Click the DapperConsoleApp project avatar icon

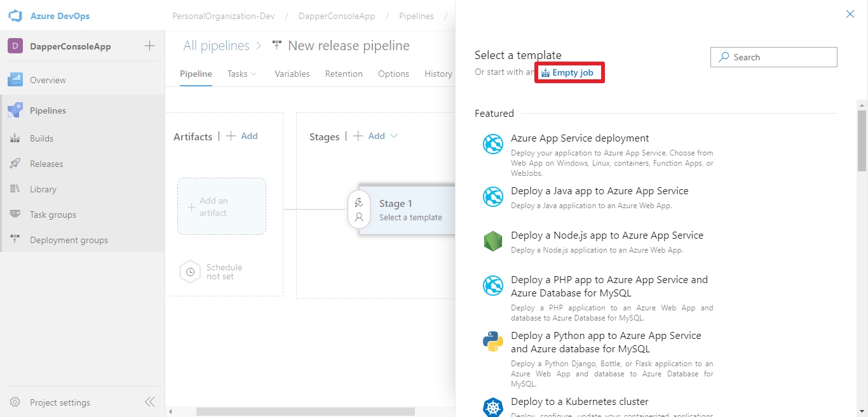click(15, 46)
